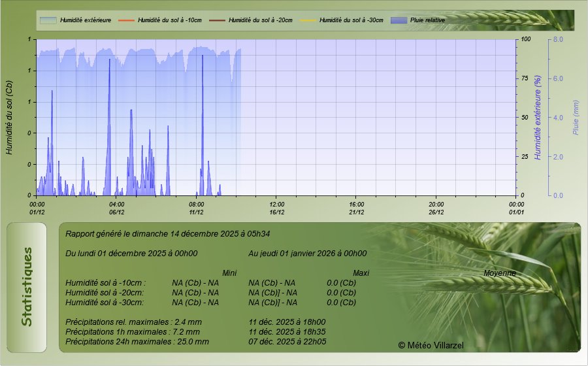588x366 pixels.
Task: Click the 12:00 16/12 time axis marker
Action: [277, 208]
